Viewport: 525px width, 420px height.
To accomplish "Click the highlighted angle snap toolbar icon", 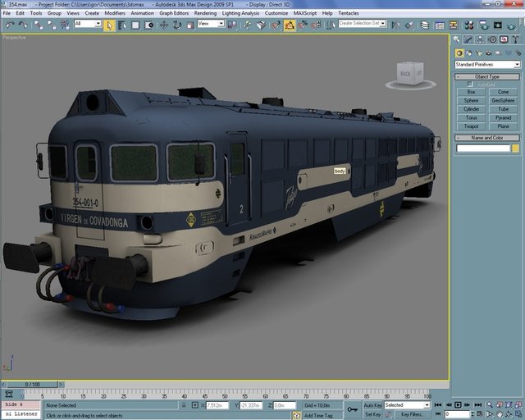I will pos(290,25).
